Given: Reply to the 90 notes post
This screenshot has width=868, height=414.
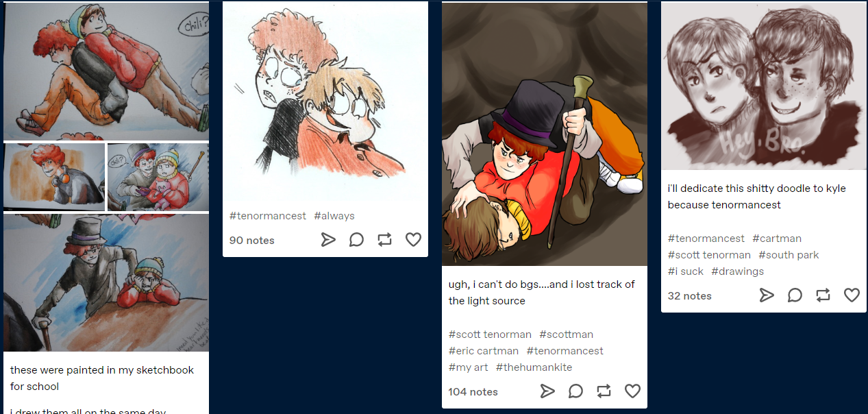Looking at the screenshot, I should pos(356,240).
